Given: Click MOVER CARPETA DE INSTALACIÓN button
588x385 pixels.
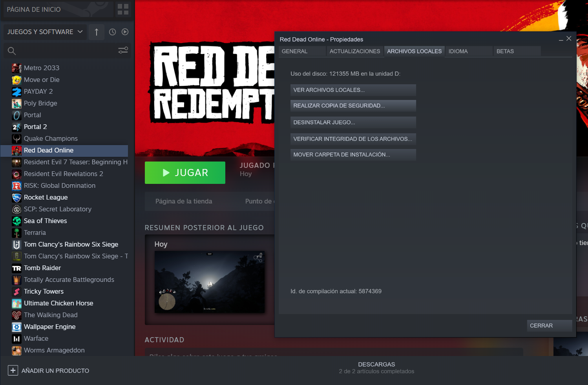Looking at the screenshot, I should pyautogui.click(x=353, y=154).
